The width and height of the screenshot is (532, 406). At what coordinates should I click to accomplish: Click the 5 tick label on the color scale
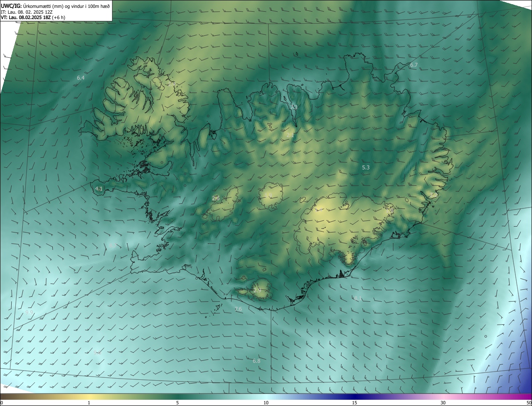(x=177, y=403)
